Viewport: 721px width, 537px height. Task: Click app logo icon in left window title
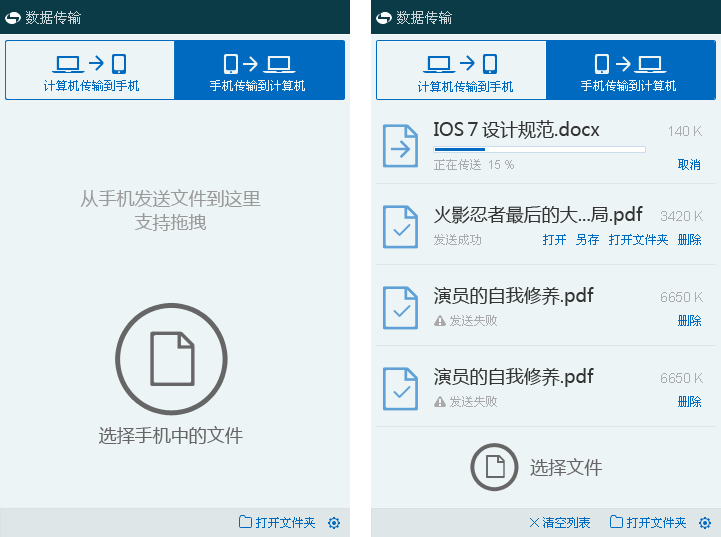13,18
